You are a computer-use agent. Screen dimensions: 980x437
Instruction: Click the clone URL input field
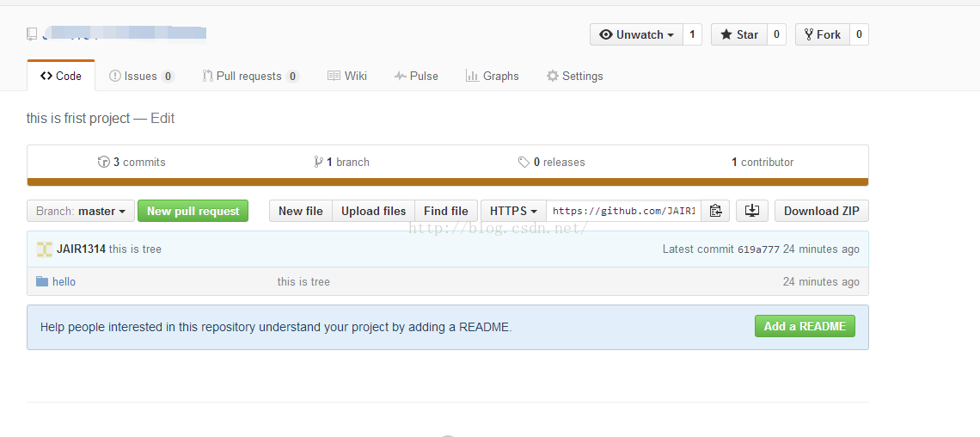coord(624,211)
